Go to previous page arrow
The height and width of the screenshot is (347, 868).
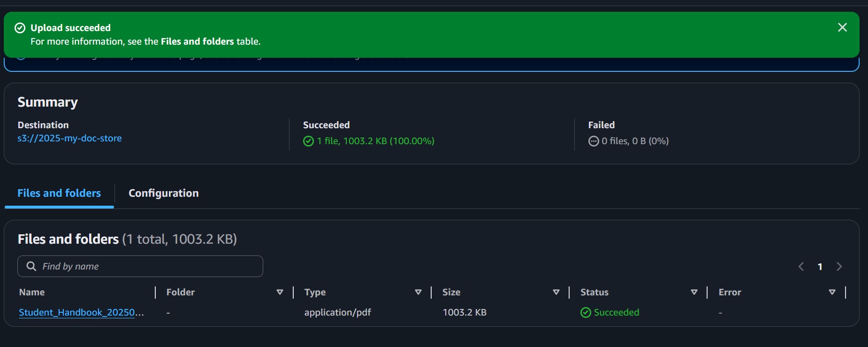801,267
